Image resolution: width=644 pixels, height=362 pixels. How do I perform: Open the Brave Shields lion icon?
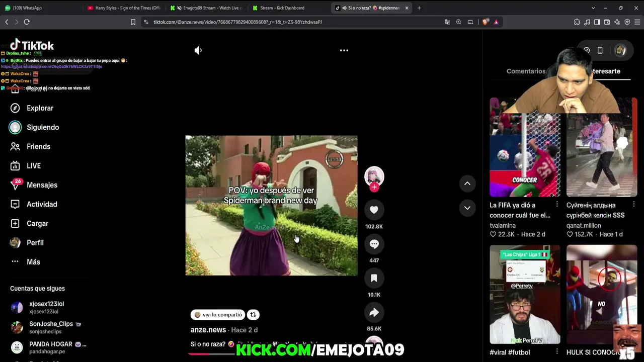tap(485, 22)
